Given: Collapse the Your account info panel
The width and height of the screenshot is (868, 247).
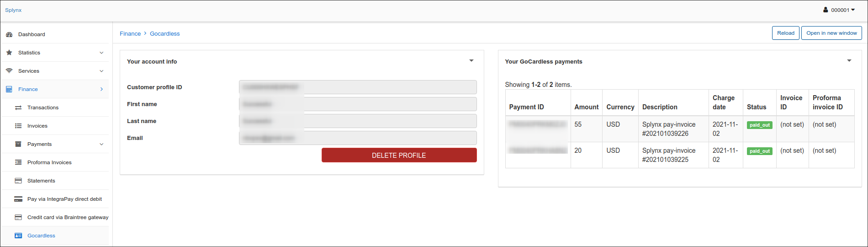Looking at the screenshot, I should (471, 61).
